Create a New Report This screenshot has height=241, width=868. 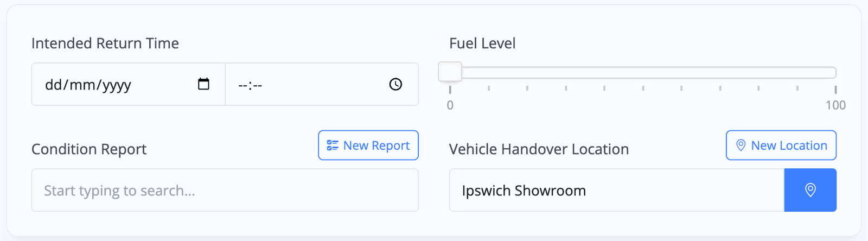tap(368, 145)
